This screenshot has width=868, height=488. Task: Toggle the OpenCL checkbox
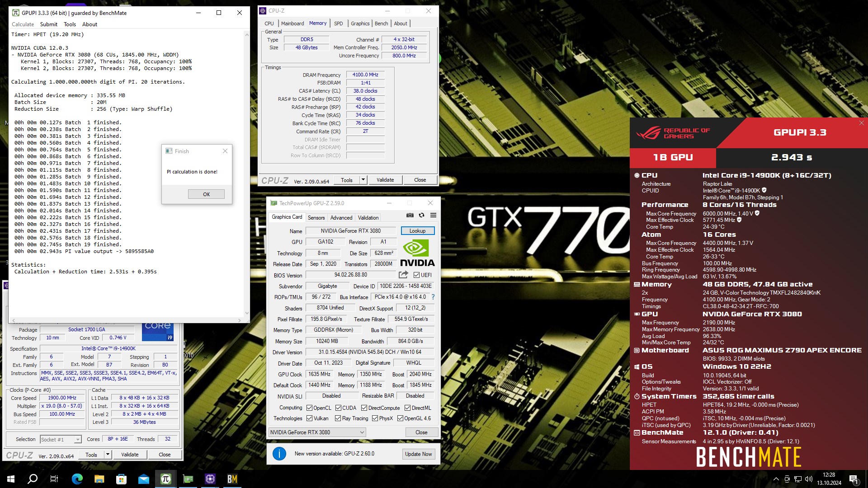310,408
